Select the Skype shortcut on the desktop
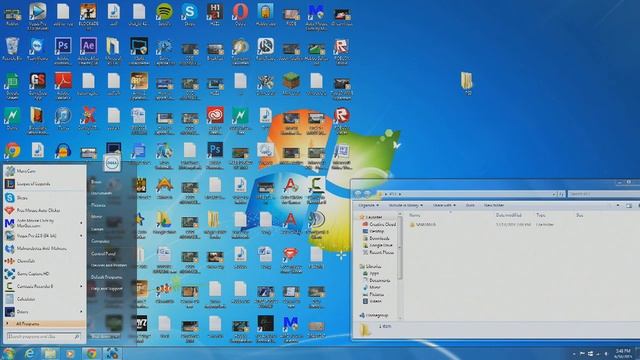Screen dimensions: 640x360 coord(189,14)
